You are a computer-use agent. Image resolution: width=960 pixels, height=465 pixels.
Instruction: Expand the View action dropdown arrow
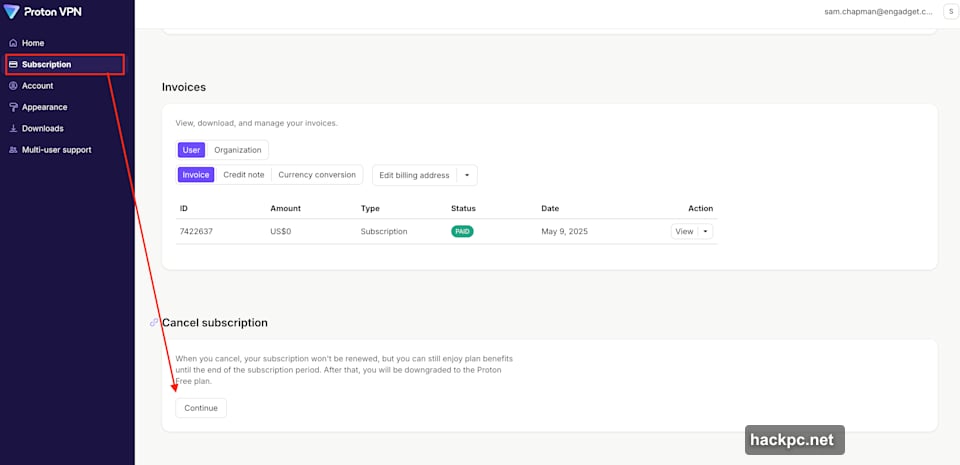[705, 231]
